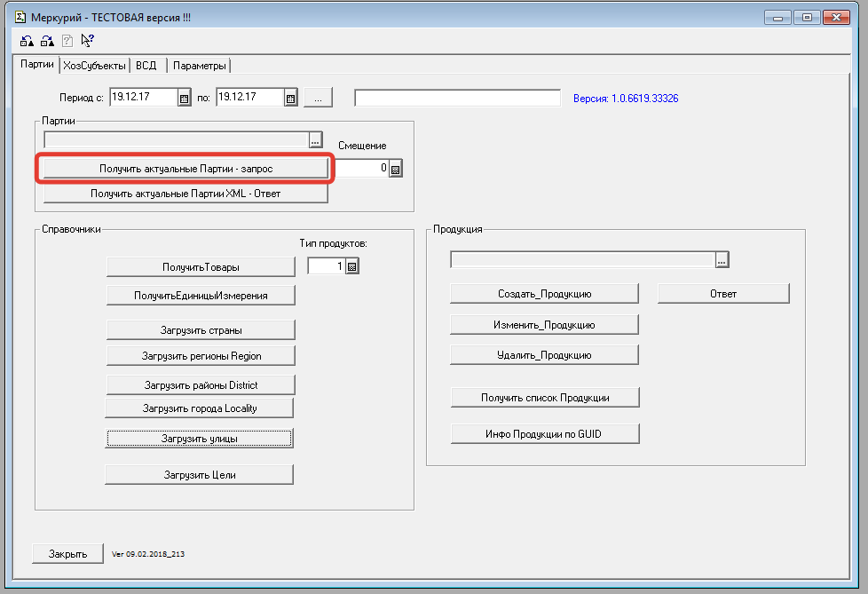The height and width of the screenshot is (594, 868).
Task: Click Загрузить Цели button
Action: 200,475
